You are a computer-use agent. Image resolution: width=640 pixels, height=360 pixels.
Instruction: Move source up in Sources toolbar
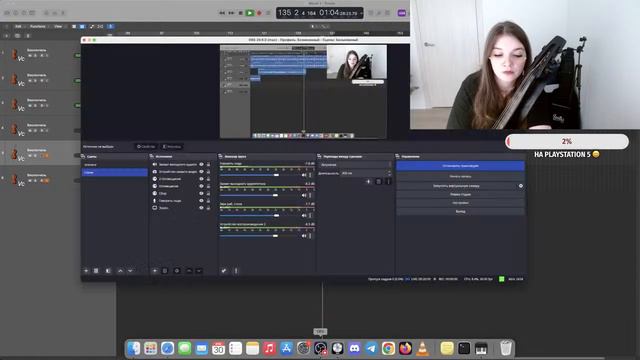[189, 271]
